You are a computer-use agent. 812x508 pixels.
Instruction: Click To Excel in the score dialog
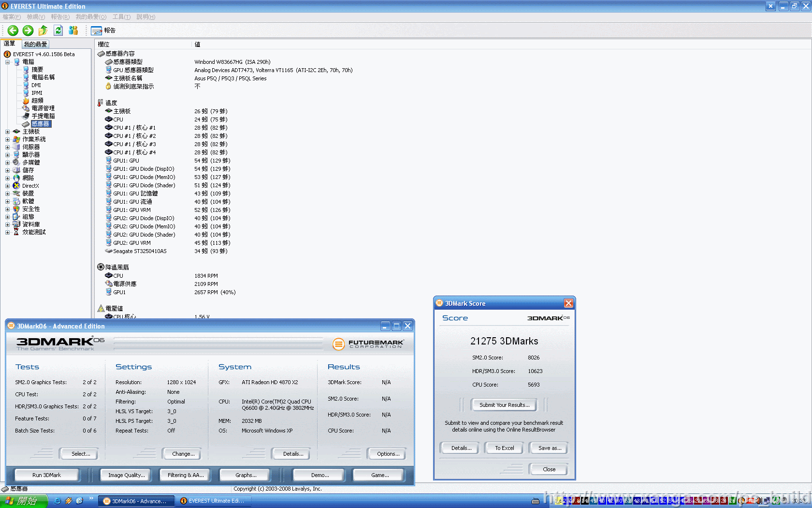[504, 448]
